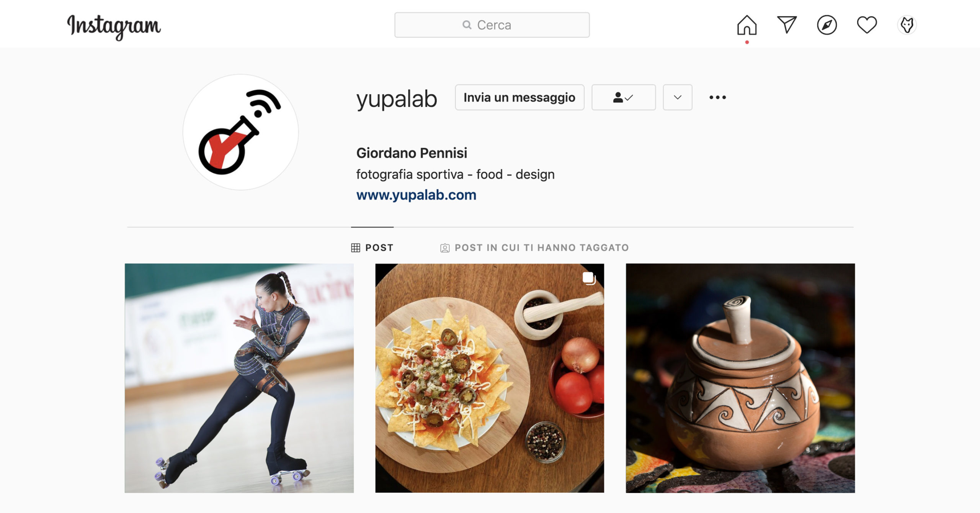Click Invia un messaggio button

(519, 97)
